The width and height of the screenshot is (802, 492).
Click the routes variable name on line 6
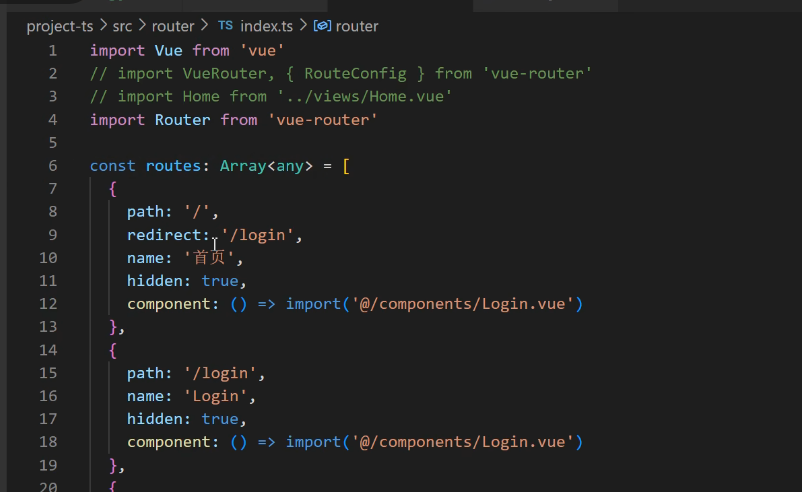(173, 166)
